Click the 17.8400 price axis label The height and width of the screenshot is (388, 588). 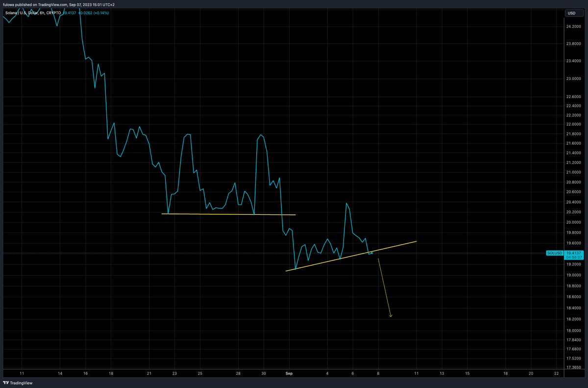pos(574,340)
